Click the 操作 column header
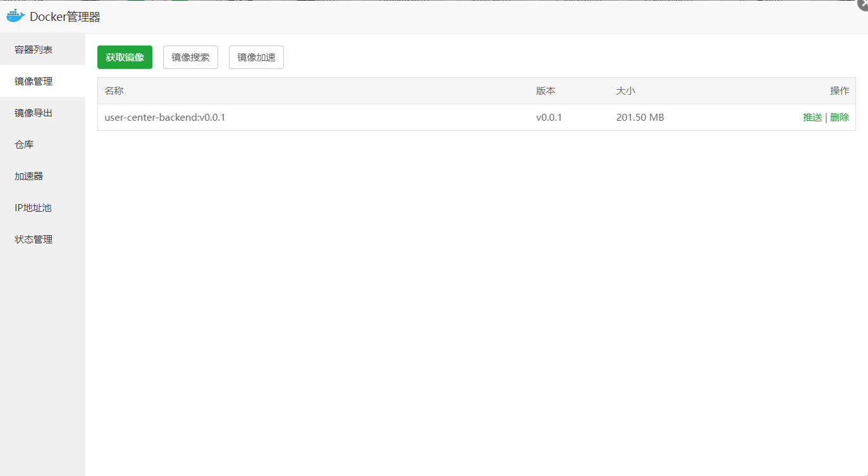 (840, 90)
